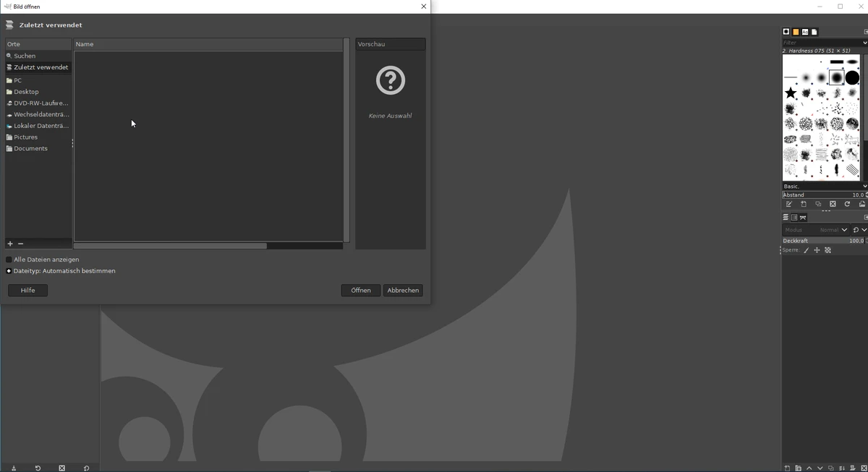The height and width of the screenshot is (472, 868).
Task: Open the Documents bookmark
Action: [x=38, y=148]
